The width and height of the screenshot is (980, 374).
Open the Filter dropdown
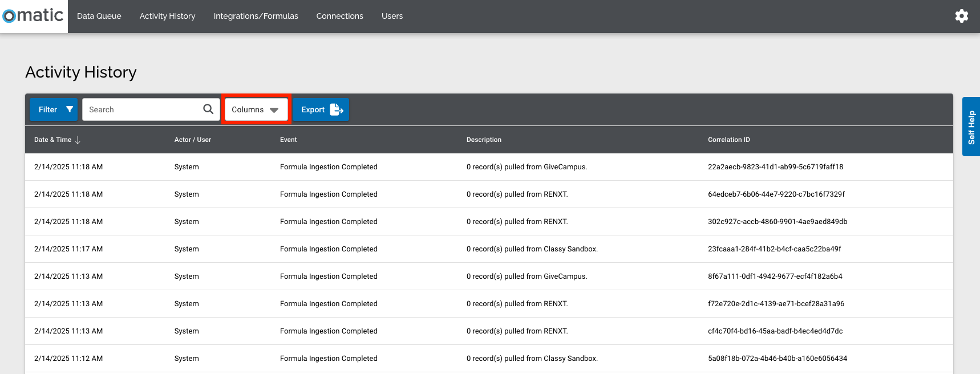click(x=54, y=109)
